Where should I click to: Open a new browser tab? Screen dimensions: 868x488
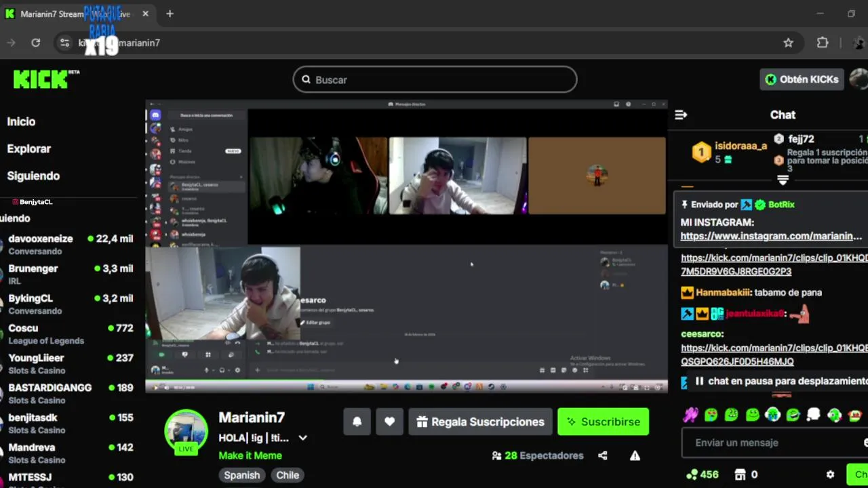click(x=170, y=14)
